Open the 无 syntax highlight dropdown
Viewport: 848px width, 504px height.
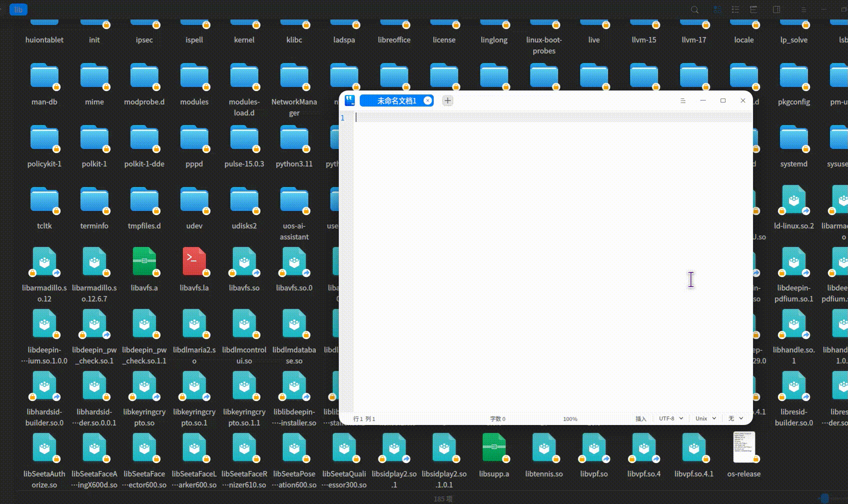click(x=735, y=418)
